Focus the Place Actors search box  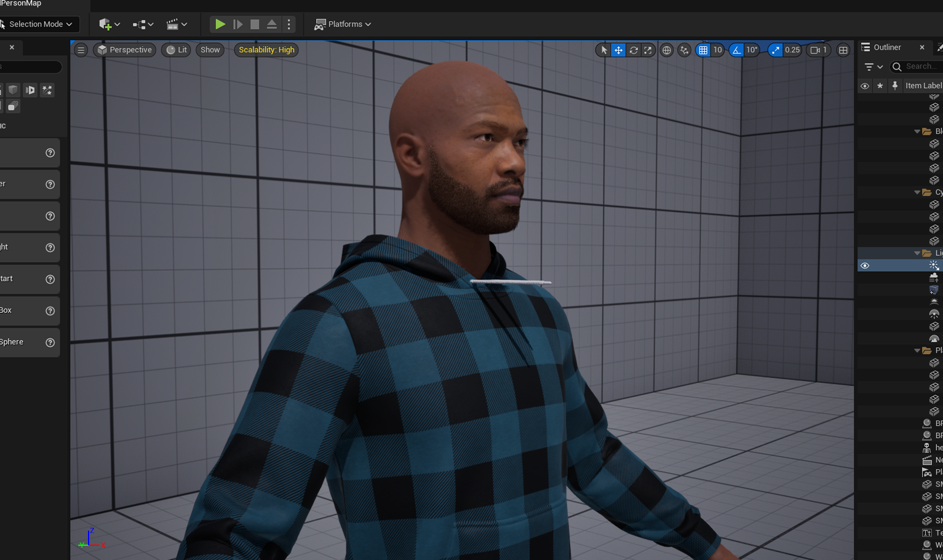pos(30,66)
